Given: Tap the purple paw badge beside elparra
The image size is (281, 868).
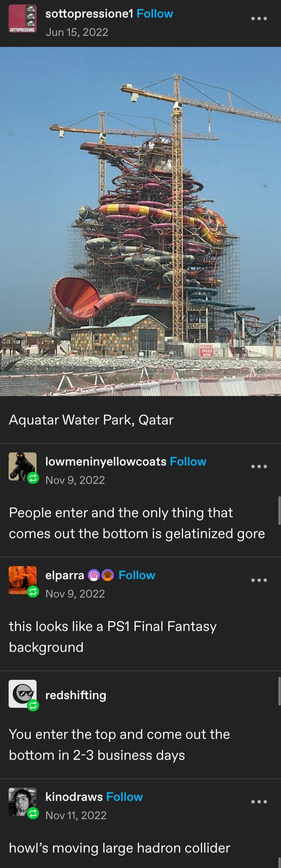Looking at the screenshot, I should click(x=94, y=575).
